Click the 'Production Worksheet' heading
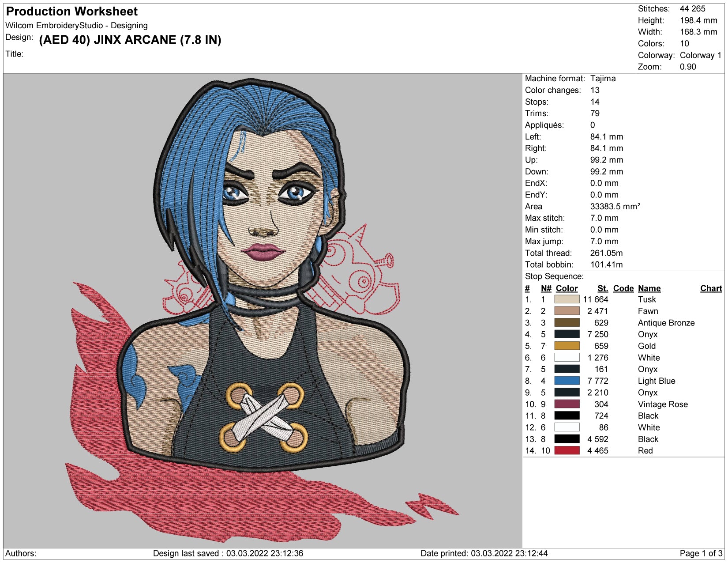This screenshot has width=728, height=563. [x=72, y=11]
